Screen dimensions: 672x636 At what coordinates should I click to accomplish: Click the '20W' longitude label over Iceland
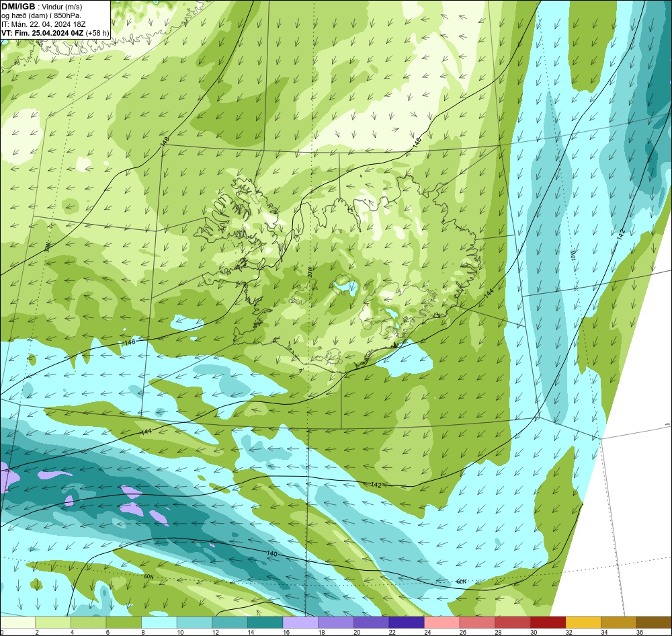click(x=310, y=271)
